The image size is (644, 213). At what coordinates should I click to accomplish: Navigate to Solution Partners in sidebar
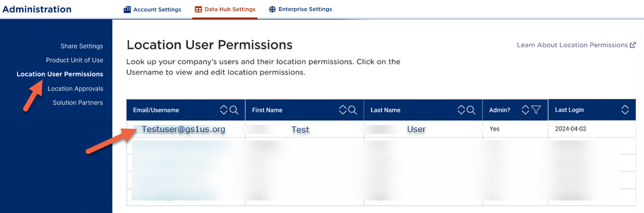click(x=77, y=103)
